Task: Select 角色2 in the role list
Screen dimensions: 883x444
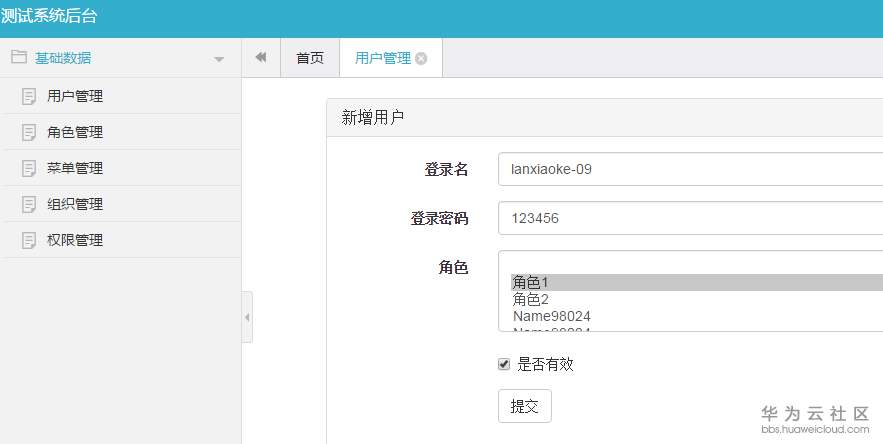Action: (x=697, y=299)
